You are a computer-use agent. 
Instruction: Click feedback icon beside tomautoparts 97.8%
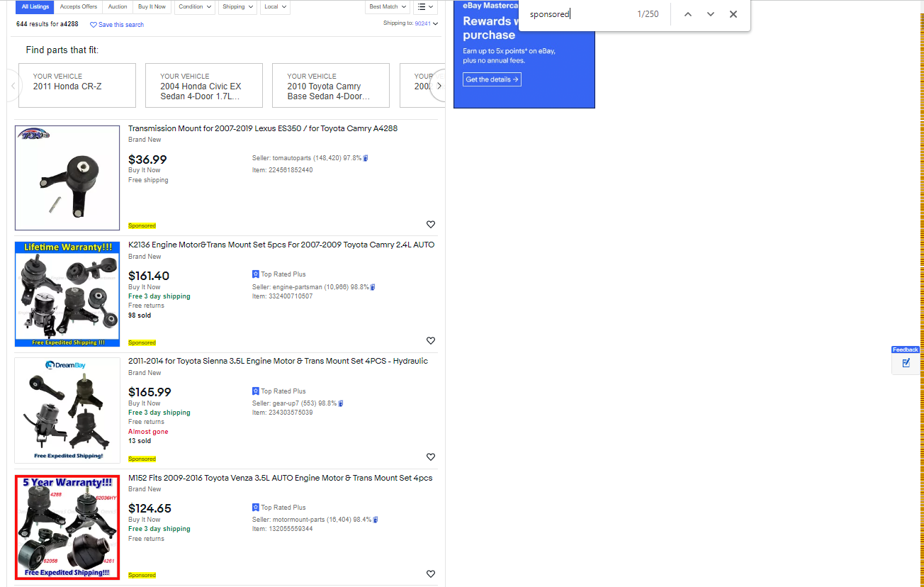point(366,158)
